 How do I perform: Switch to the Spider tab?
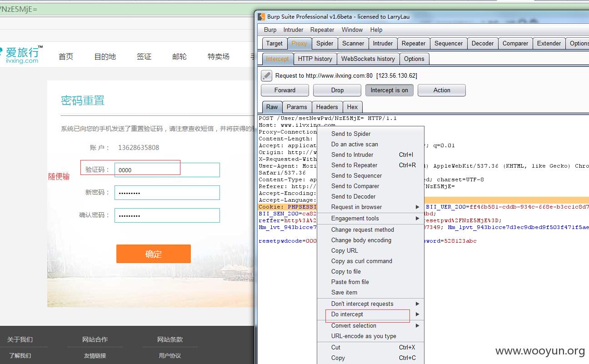pos(325,43)
